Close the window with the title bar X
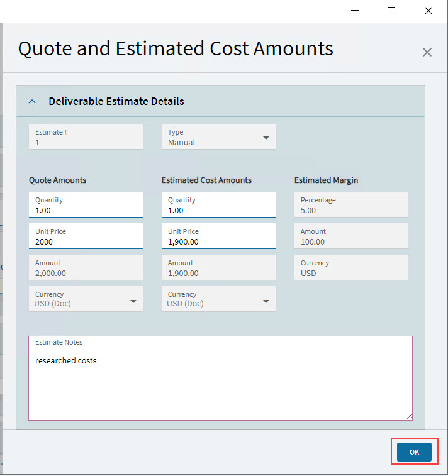This screenshot has width=448, height=476. click(x=428, y=11)
